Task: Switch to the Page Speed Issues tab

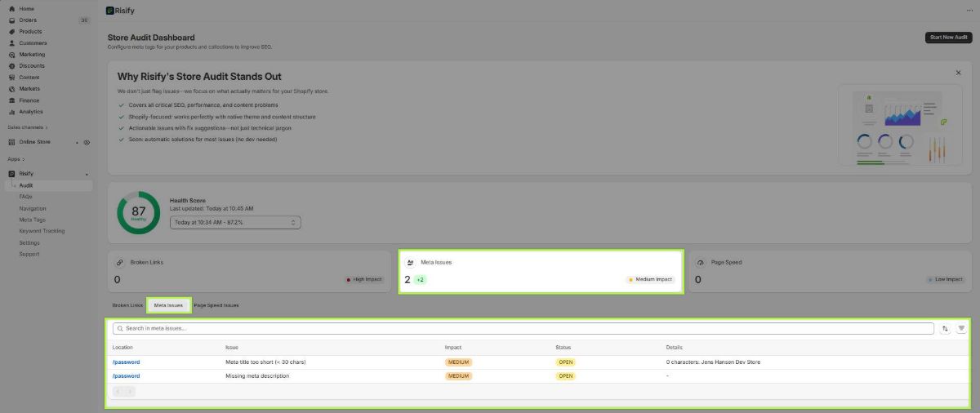Action: coord(216,305)
